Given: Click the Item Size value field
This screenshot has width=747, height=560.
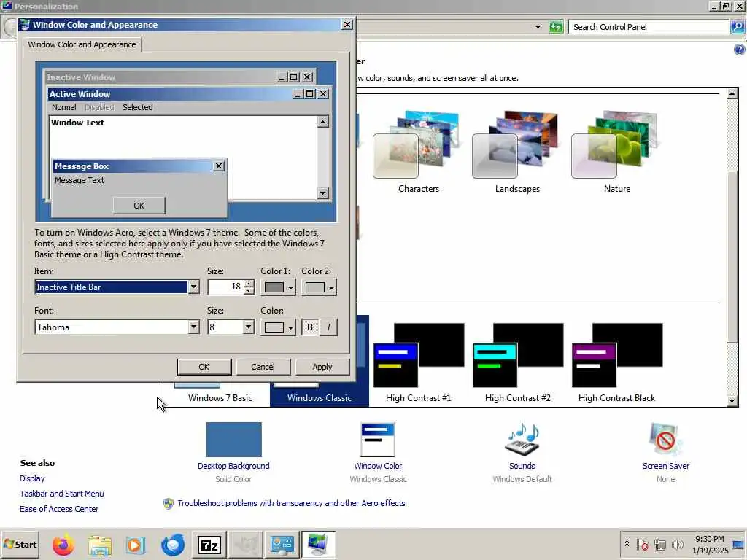Looking at the screenshot, I should tap(226, 287).
